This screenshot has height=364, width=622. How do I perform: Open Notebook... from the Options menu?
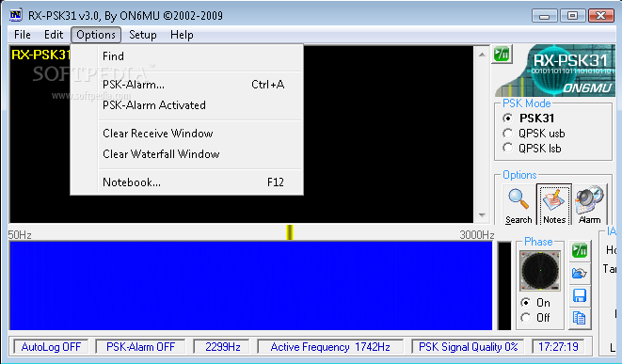186,182
